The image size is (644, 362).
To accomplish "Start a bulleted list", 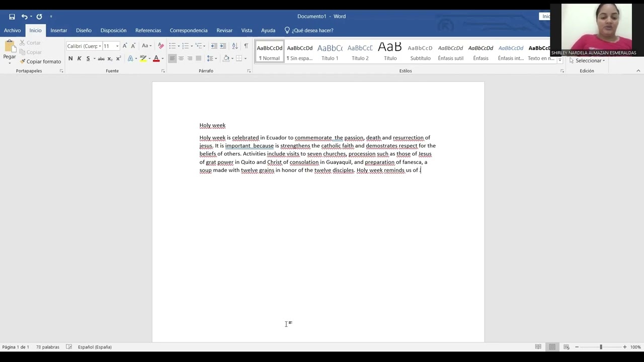I will tap(172, 46).
